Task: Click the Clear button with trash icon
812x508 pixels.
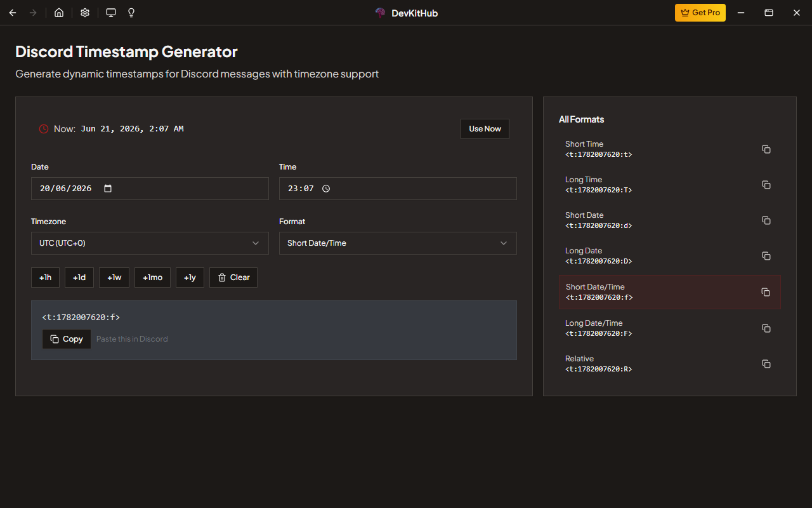Action: pos(233,277)
